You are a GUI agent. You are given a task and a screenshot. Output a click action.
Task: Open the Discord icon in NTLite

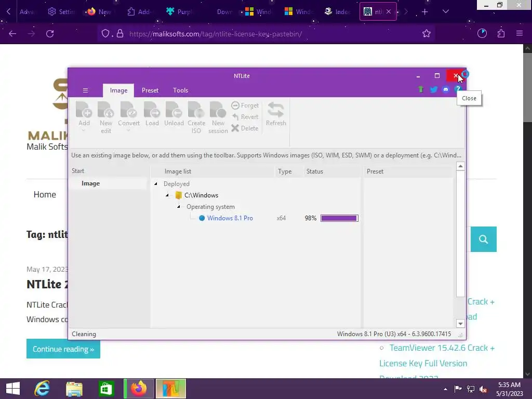pos(445,89)
